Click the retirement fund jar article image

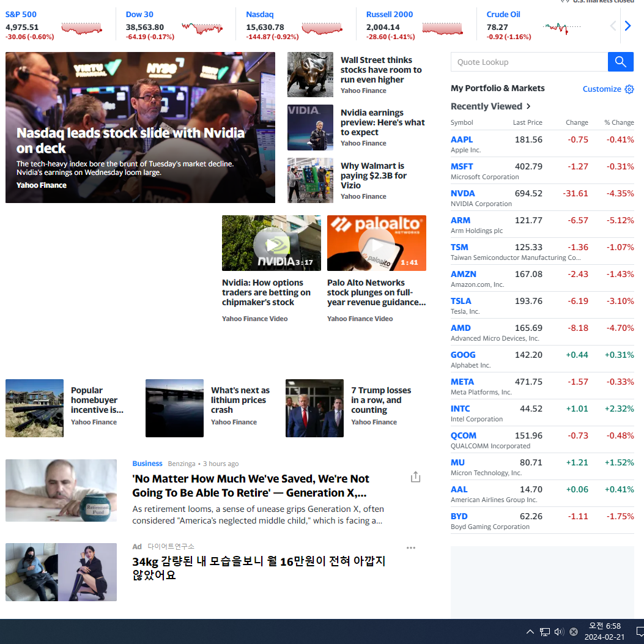61,490
